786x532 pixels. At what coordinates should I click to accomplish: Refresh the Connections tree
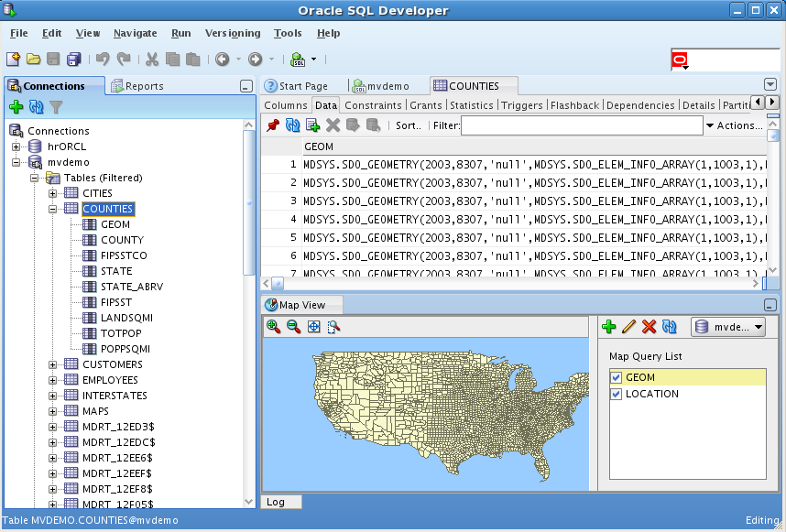coord(36,107)
